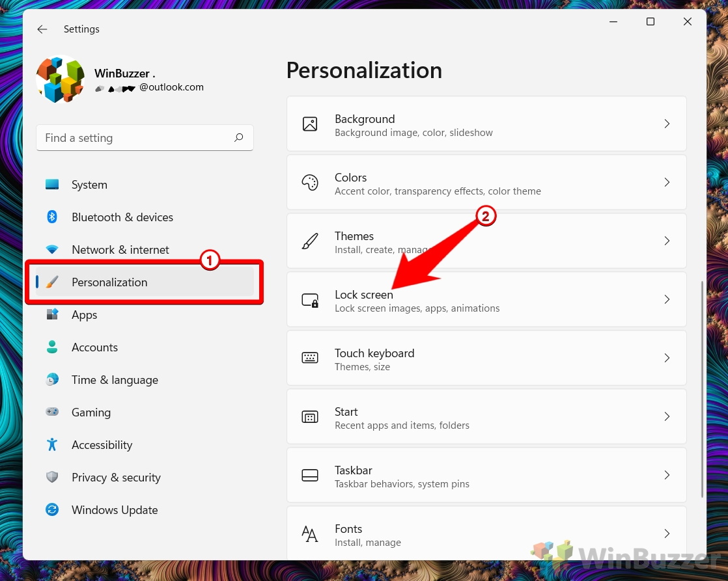Click the Start menu layout icon

pyautogui.click(x=310, y=417)
